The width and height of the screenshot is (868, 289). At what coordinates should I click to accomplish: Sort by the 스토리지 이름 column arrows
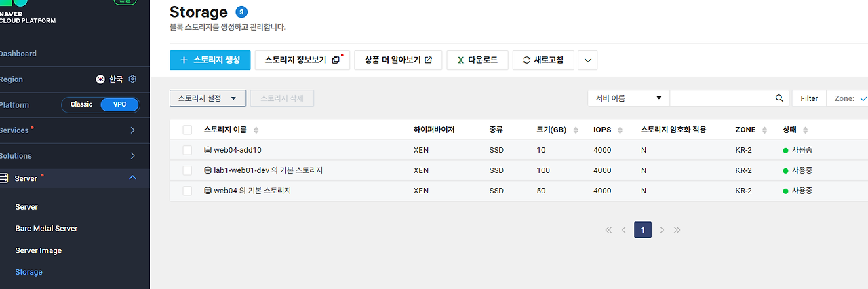(x=256, y=130)
